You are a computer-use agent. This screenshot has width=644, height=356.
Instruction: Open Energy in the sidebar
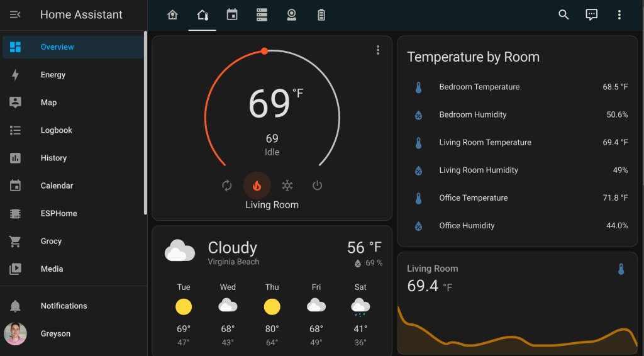point(53,75)
